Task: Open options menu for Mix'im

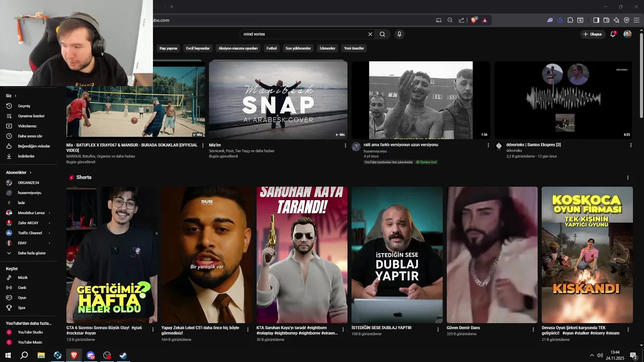Action: click(345, 145)
